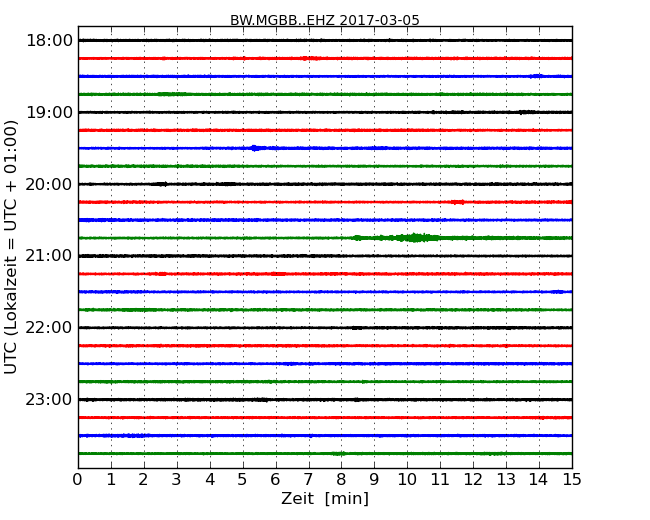Click the large green seismic event near minute 10
Viewport: 650px width, 520px height.
coord(415,238)
